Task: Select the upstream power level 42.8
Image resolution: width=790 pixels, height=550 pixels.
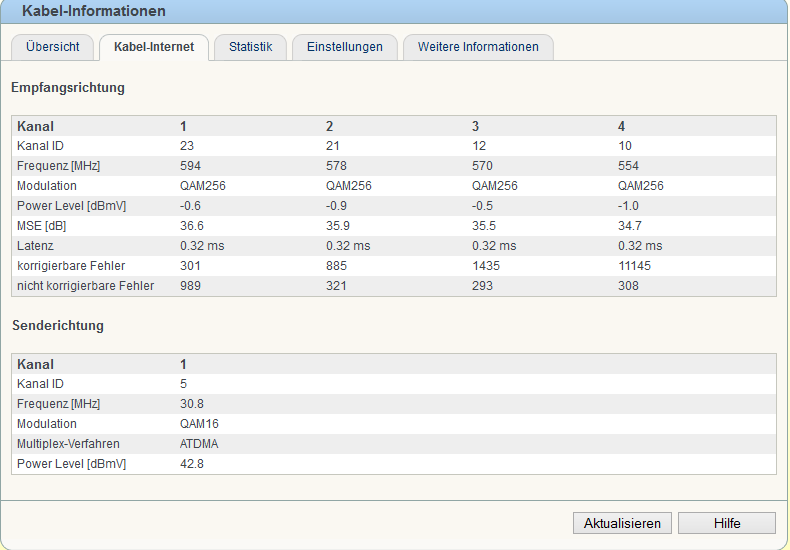Action: [190, 464]
